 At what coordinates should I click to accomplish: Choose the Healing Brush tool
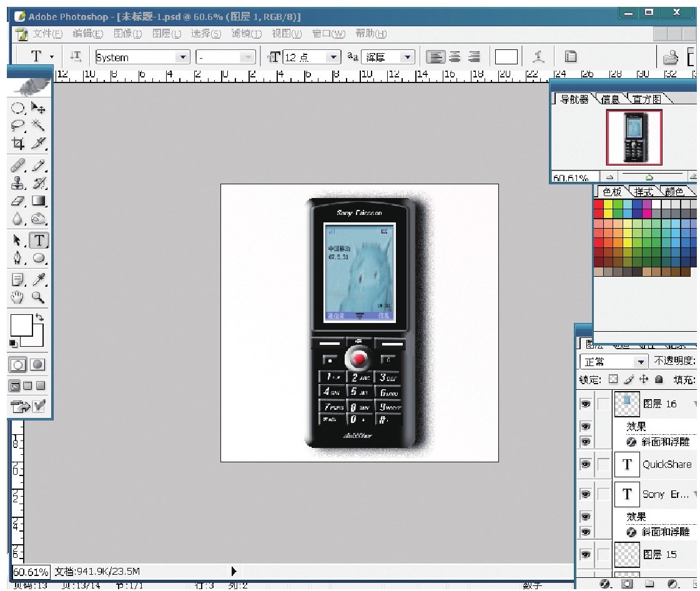pos(18,166)
